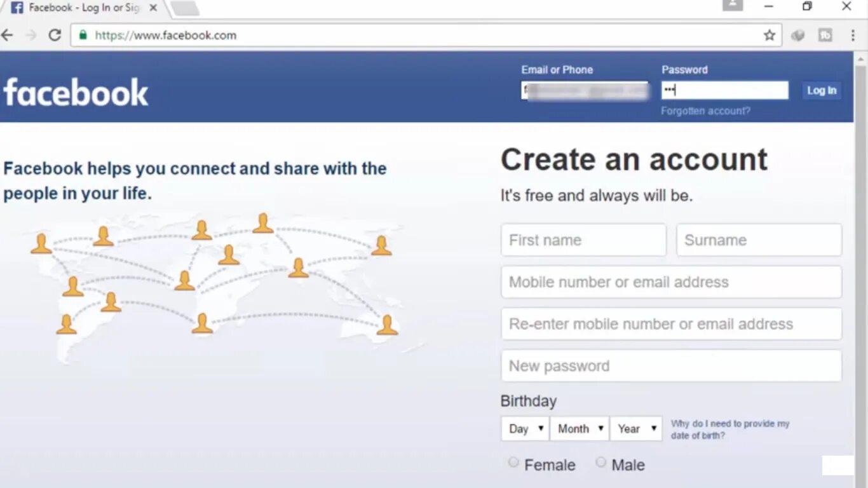Click the browser back arrow
This screenshot has height=488, width=868.
point(7,35)
